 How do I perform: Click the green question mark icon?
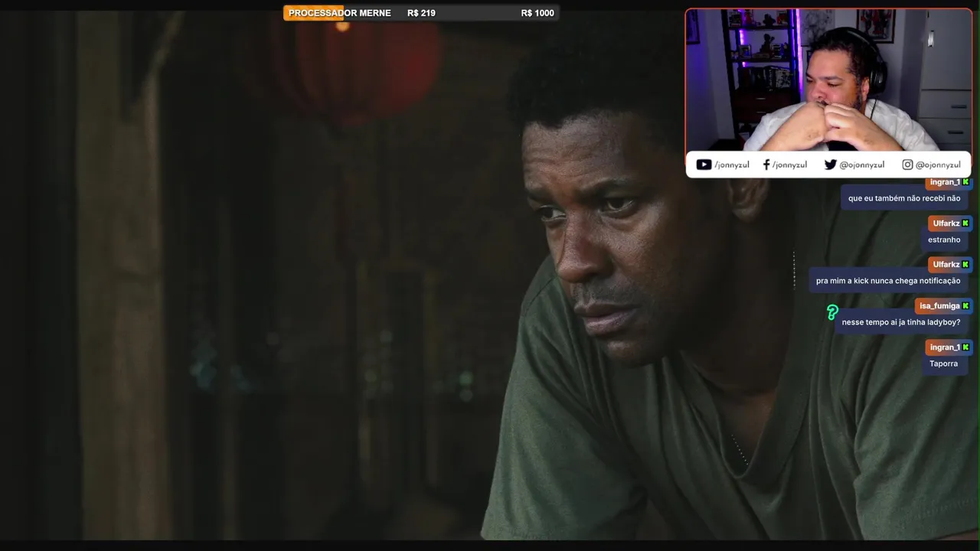[x=832, y=312]
